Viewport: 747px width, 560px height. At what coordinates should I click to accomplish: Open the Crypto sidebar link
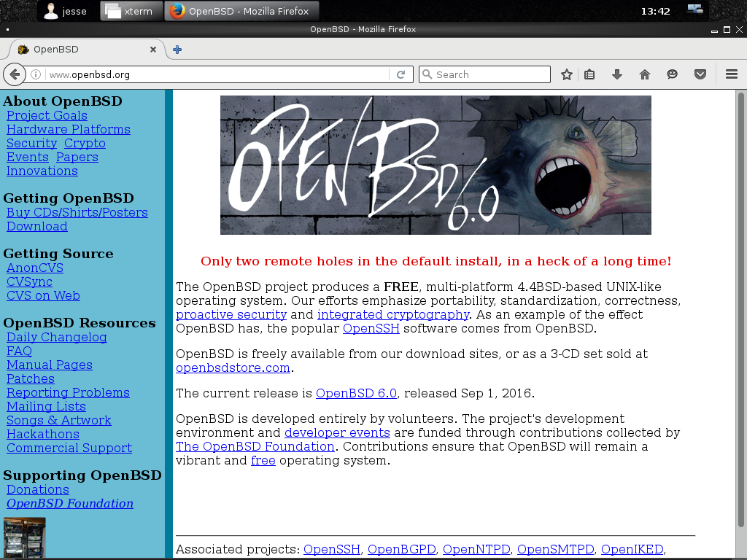click(x=85, y=144)
